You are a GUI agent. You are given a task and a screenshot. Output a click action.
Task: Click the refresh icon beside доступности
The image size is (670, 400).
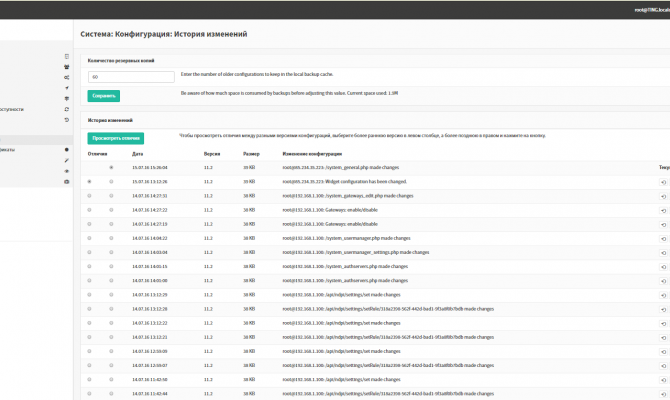66,108
